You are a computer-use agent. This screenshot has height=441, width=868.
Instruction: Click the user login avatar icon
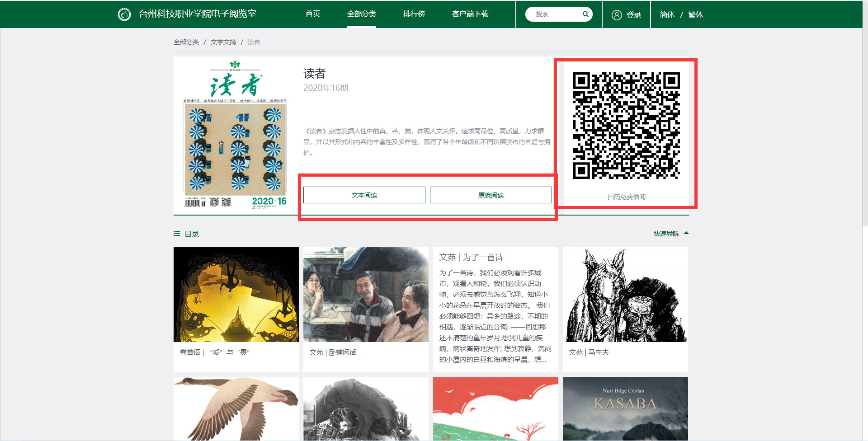pos(617,15)
